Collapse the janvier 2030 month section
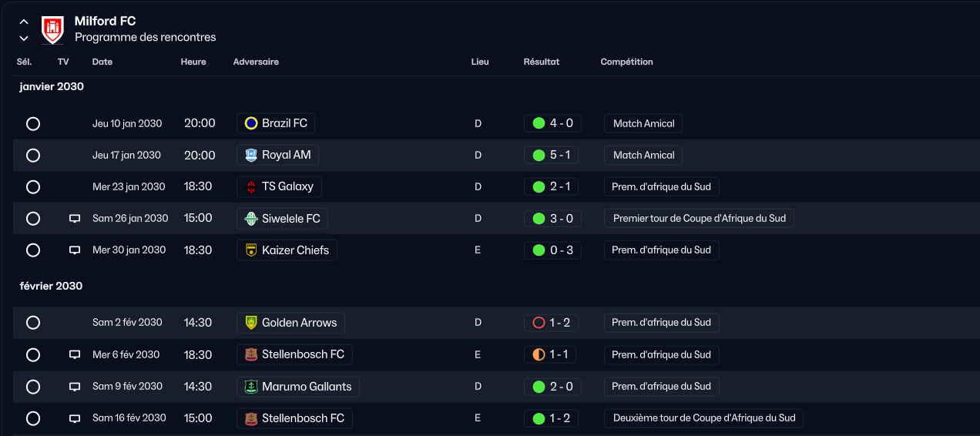The width and height of the screenshot is (980, 436). click(52, 86)
